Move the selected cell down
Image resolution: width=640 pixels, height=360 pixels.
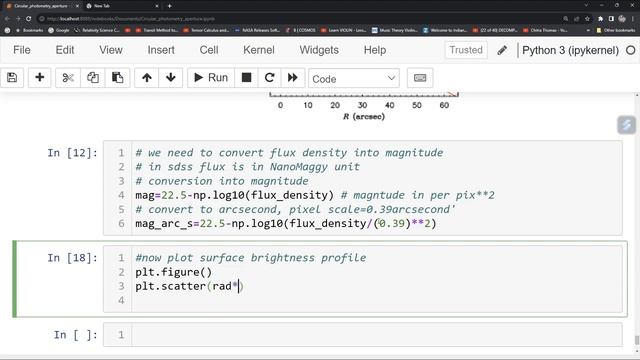pos(171,78)
